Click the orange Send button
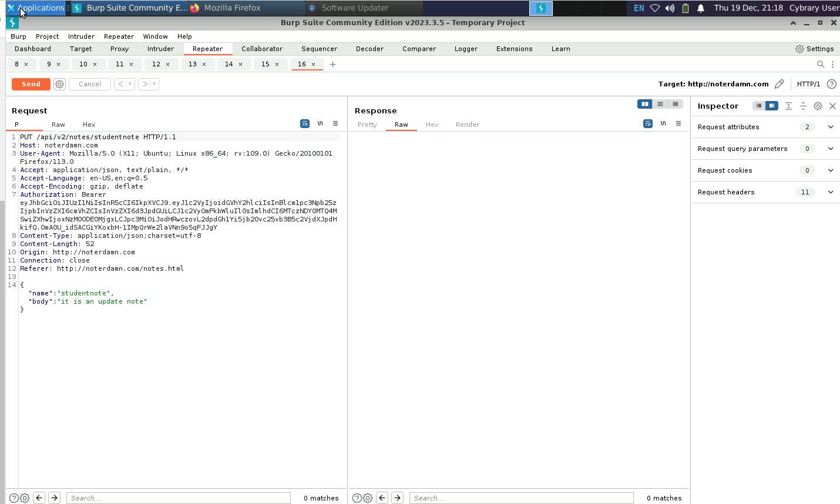The width and height of the screenshot is (840, 504). (x=31, y=84)
